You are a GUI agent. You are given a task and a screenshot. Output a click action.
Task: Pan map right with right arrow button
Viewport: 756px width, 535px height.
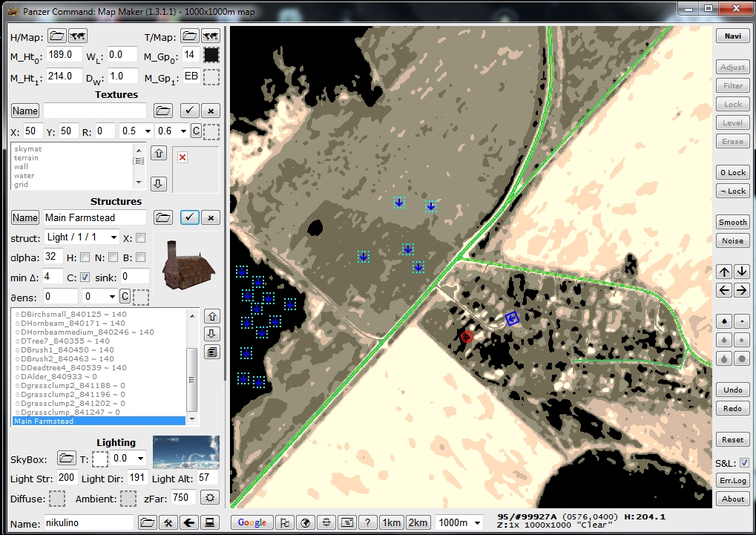[x=742, y=290]
